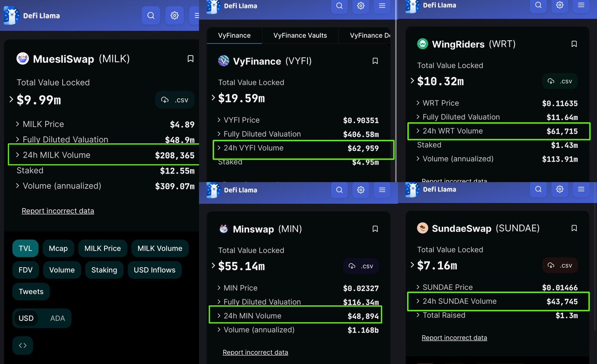This screenshot has height=364, width=597.
Task: Bookmark the Minswap (MIN) protocol
Action: (x=375, y=229)
